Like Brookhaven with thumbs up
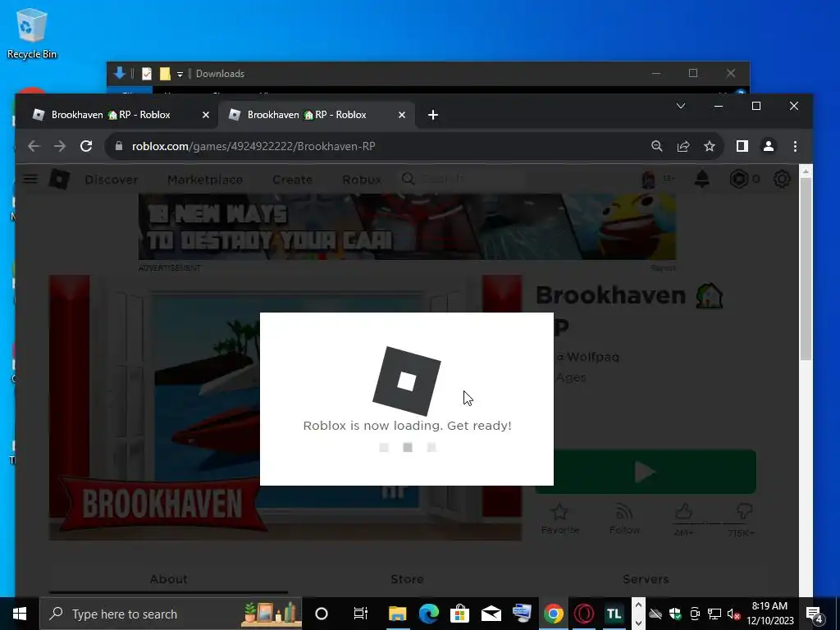The width and height of the screenshot is (840, 630). (x=684, y=512)
